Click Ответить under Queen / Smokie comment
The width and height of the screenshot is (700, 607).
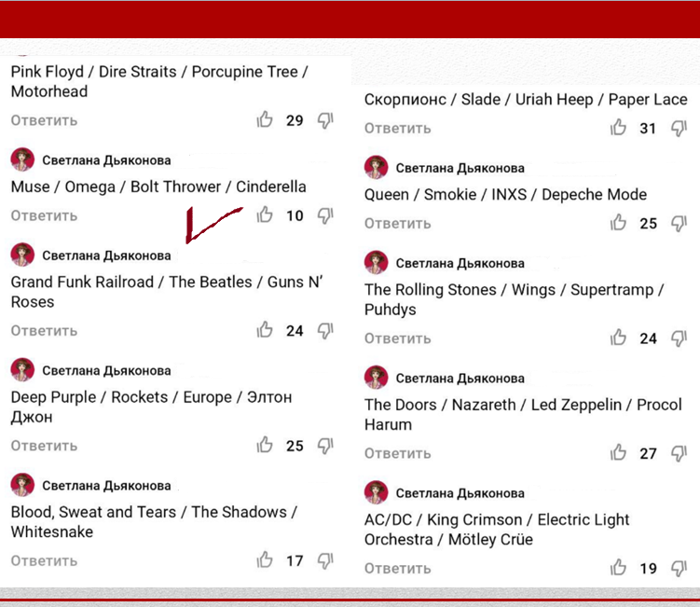click(398, 224)
